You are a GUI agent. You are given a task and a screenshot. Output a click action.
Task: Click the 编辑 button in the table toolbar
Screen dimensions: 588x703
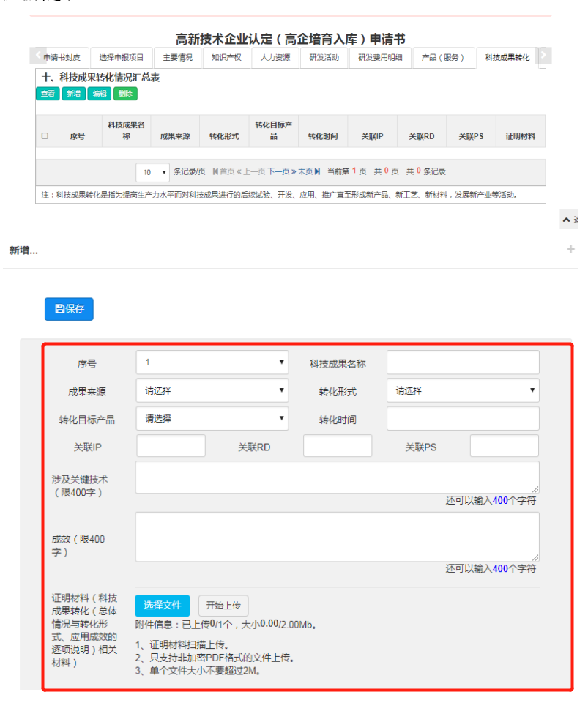coord(97,94)
